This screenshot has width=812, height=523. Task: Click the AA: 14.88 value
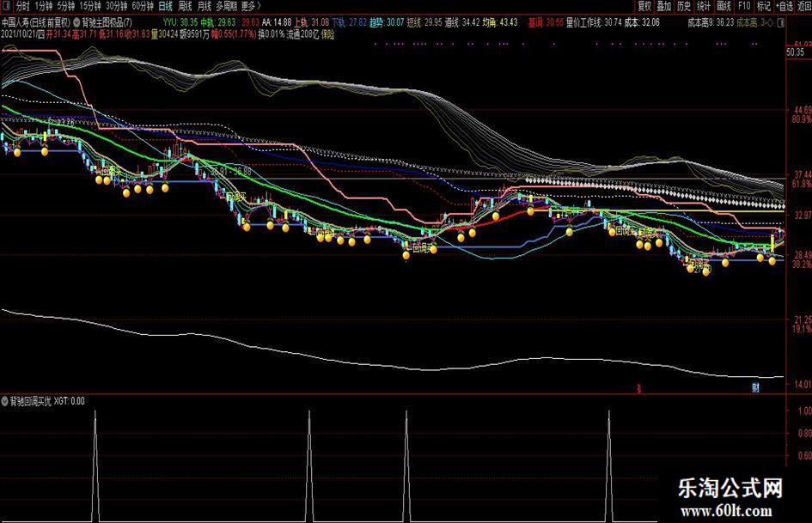coord(277,23)
